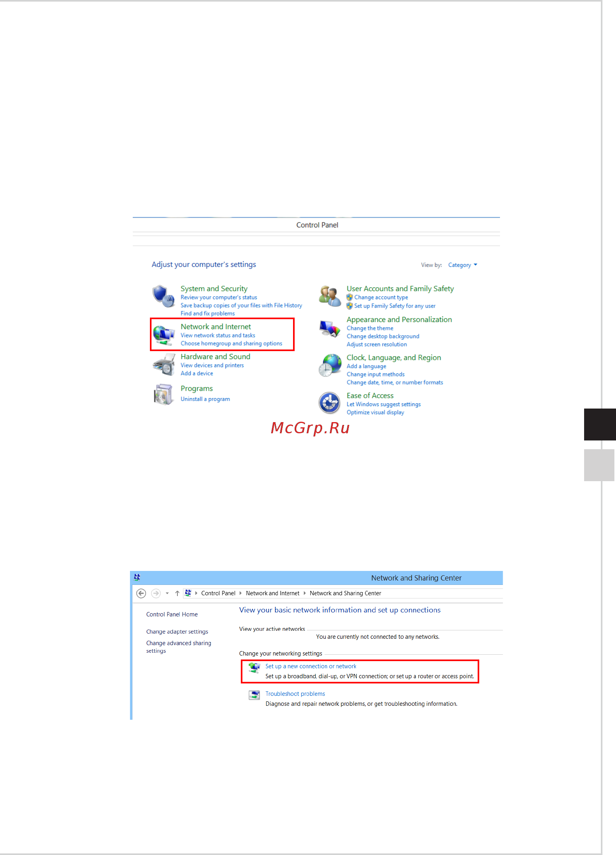This screenshot has height=855, width=616.
Task: Click Change the theme
Action: coord(370,328)
